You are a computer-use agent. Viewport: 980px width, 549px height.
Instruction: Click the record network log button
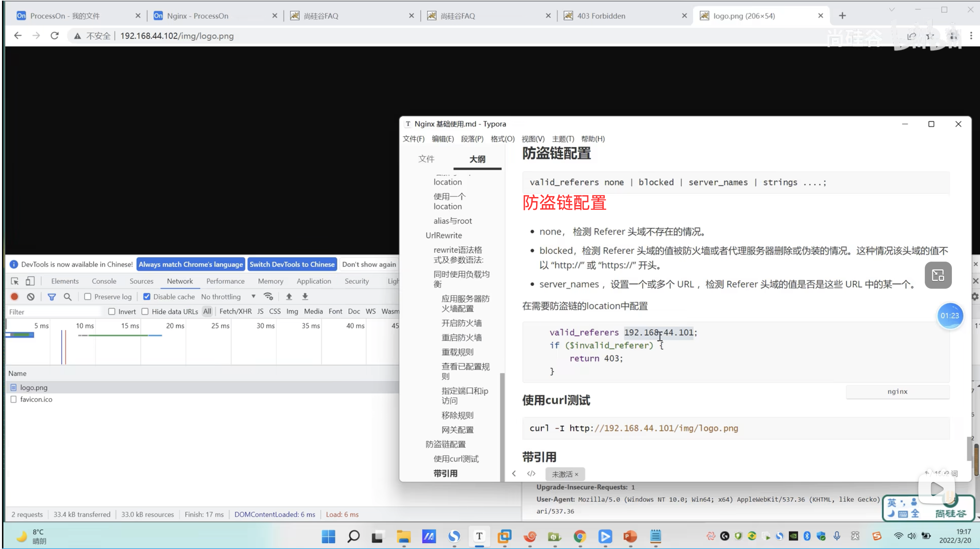click(15, 297)
